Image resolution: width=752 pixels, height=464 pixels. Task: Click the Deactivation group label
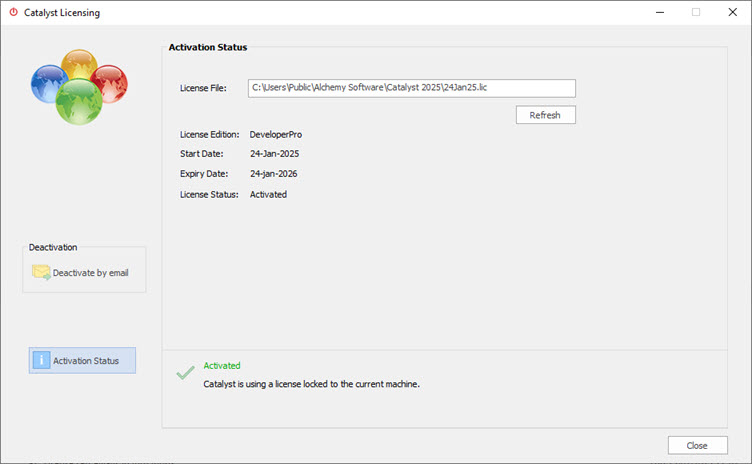[x=53, y=247]
